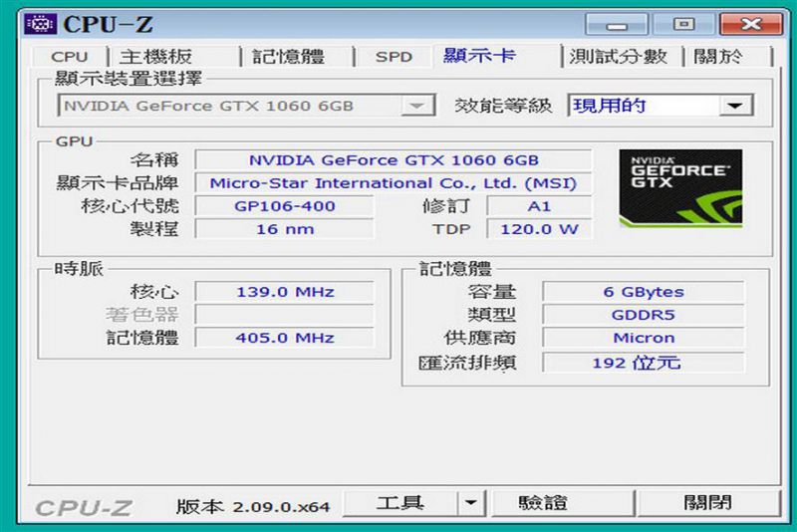Click the TDP value 120.0 W
Viewport: 797px width, 532px height.
pos(539,229)
